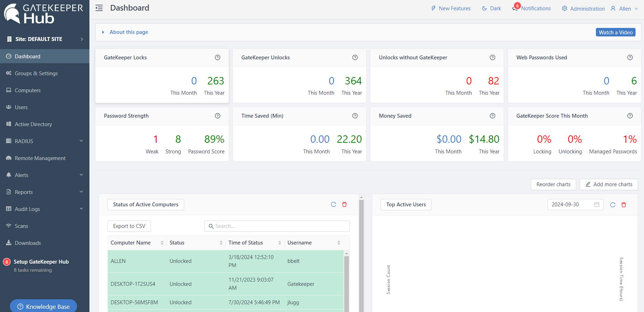
Task: Go to Dashboard in sidebar
Action: click(x=45, y=56)
